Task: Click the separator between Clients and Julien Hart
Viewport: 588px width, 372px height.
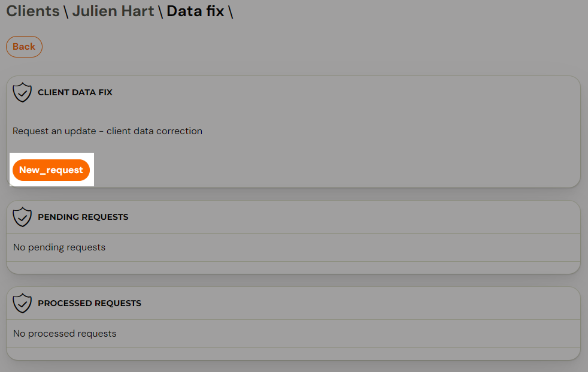Action: click(66, 11)
